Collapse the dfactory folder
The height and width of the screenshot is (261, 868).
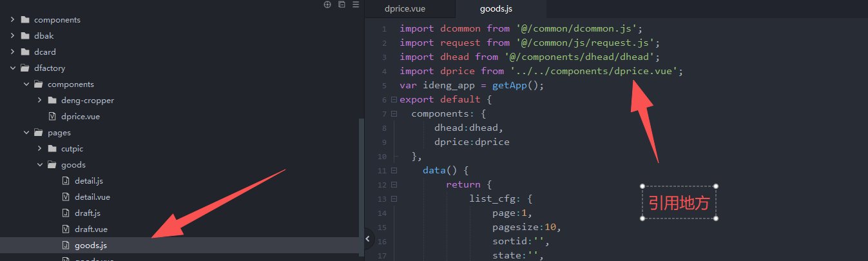(x=12, y=68)
